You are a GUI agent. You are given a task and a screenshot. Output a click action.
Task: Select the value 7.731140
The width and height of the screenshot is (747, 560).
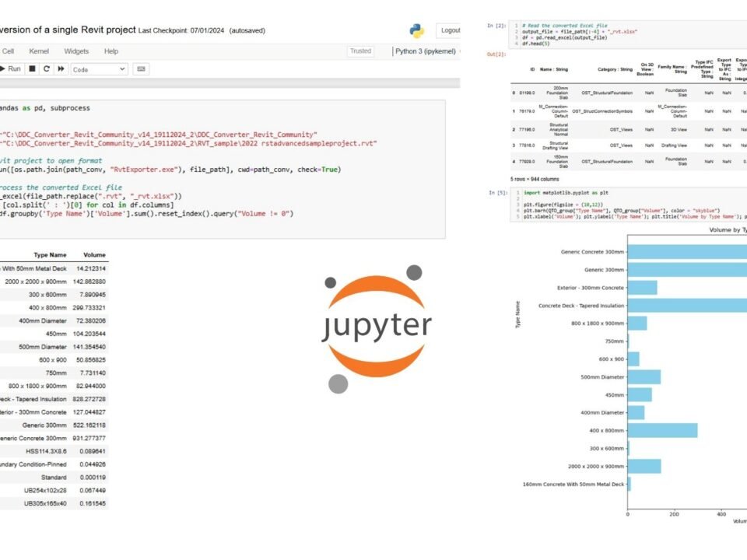[x=93, y=373]
